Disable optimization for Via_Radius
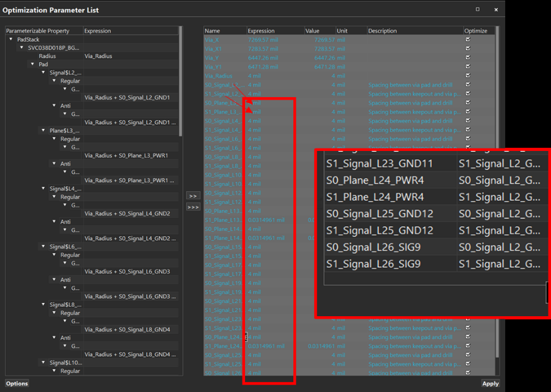The width and height of the screenshot is (551, 392). pyautogui.click(x=468, y=75)
